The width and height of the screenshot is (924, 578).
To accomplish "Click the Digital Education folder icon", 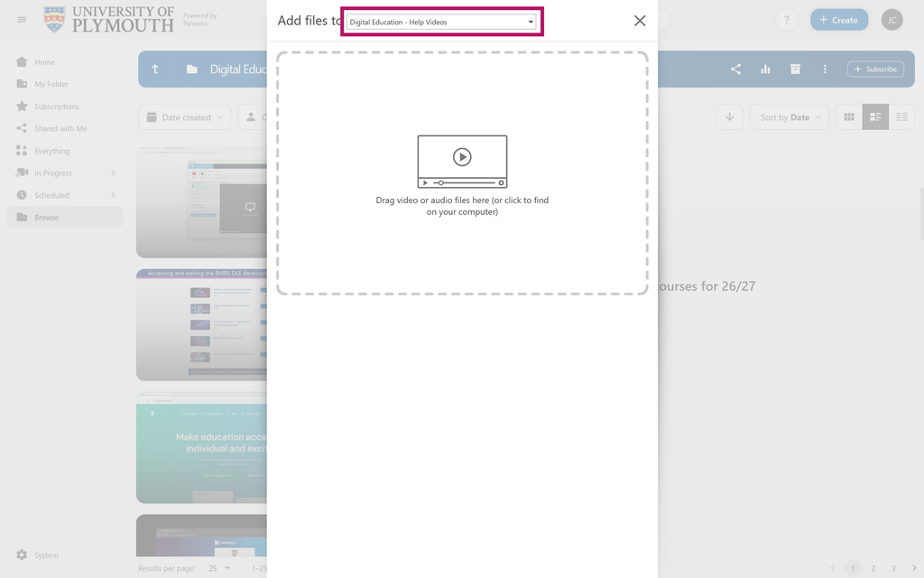I will point(191,69).
